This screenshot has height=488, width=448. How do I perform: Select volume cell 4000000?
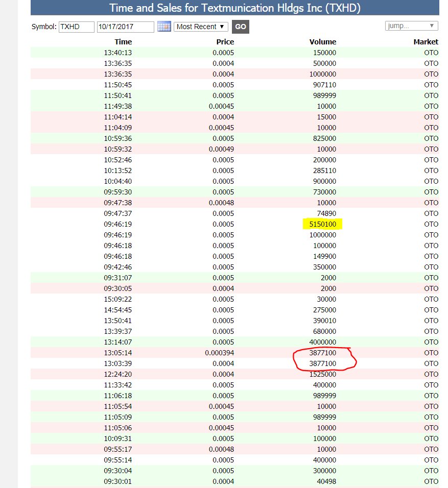coord(322,342)
